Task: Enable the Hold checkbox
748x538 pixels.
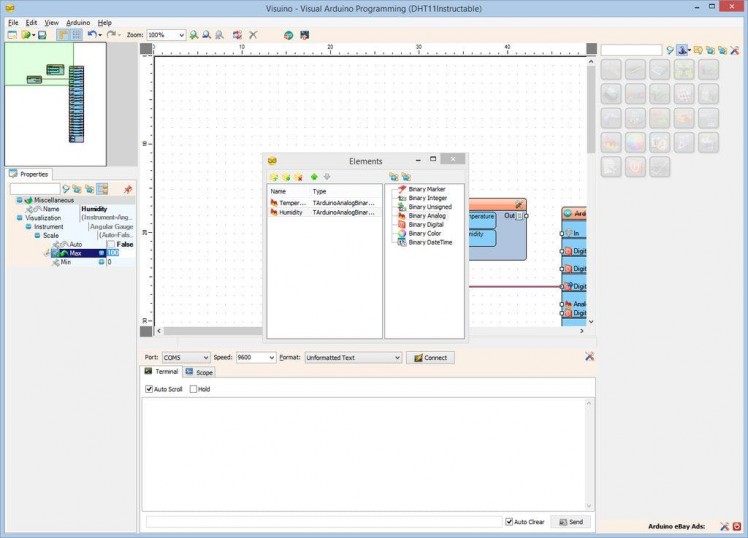Action: [x=194, y=389]
